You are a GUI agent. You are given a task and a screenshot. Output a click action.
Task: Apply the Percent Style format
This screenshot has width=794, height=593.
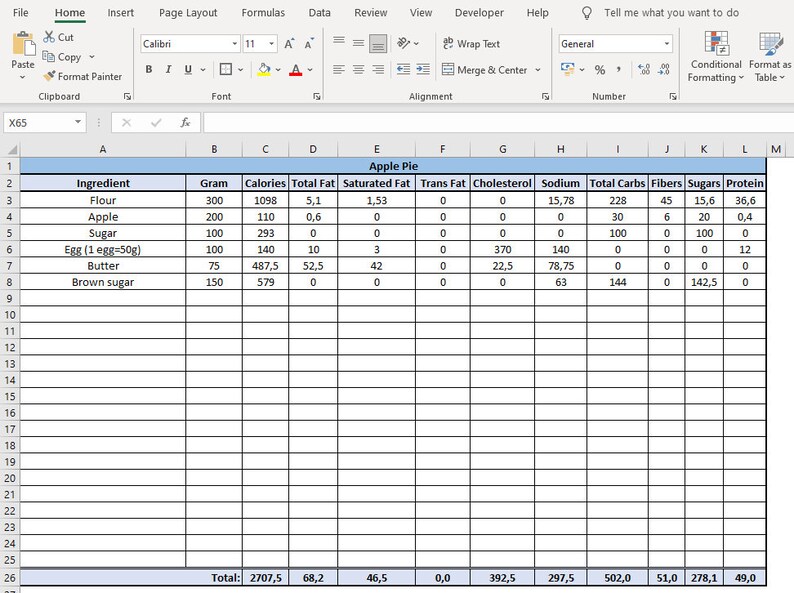(600, 69)
